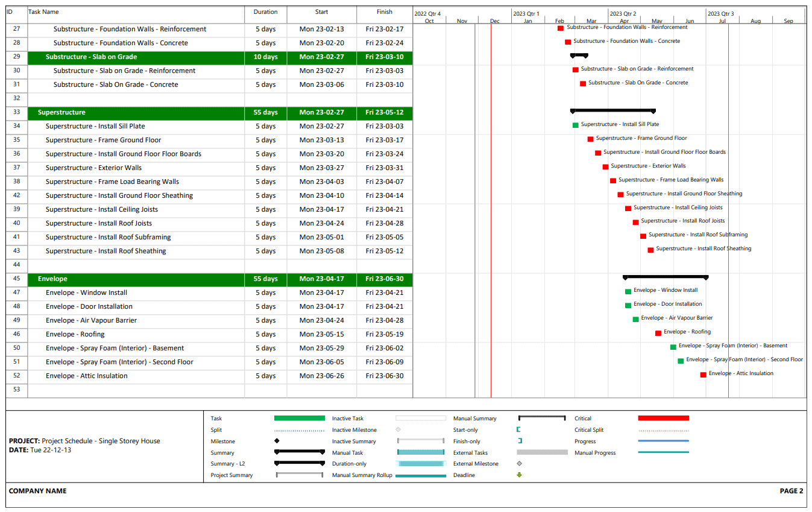The width and height of the screenshot is (812, 512).
Task: Click the red Critical bar in the legend
Action: tap(662, 418)
